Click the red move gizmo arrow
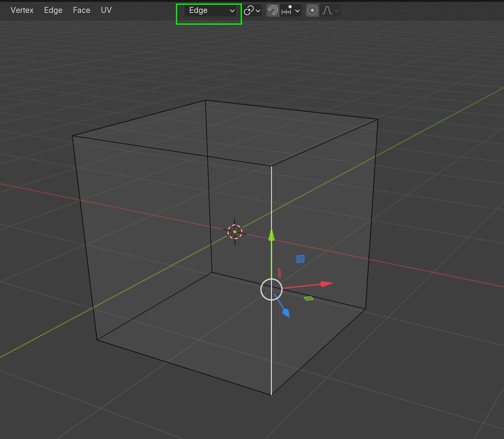 click(x=327, y=284)
